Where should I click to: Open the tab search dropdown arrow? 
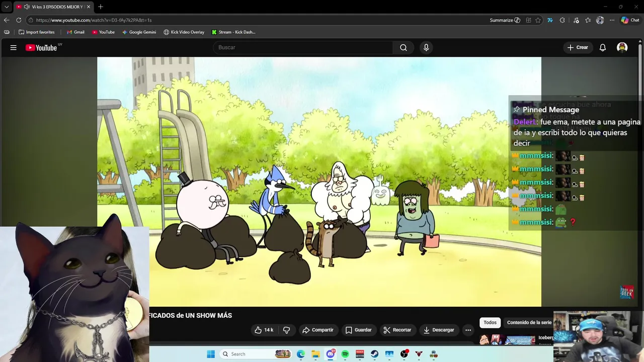[x=7, y=7]
